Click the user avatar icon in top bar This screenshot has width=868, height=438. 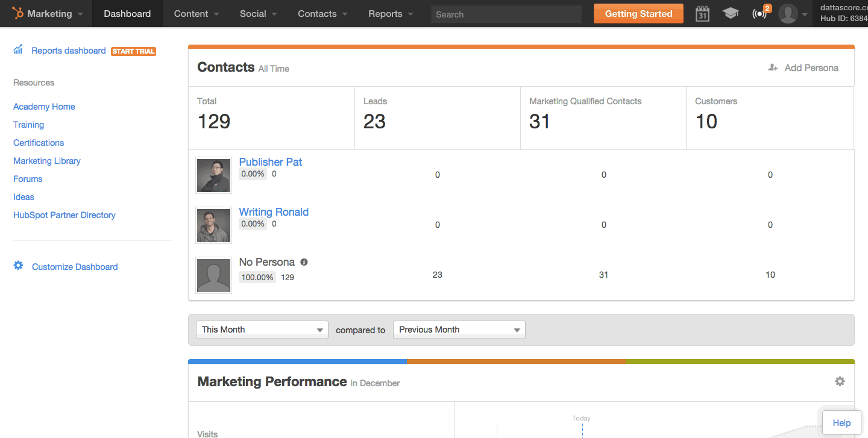point(788,13)
